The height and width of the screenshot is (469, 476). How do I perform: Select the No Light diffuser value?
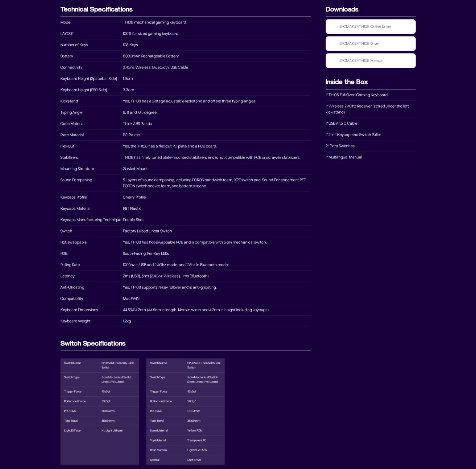[x=112, y=431]
